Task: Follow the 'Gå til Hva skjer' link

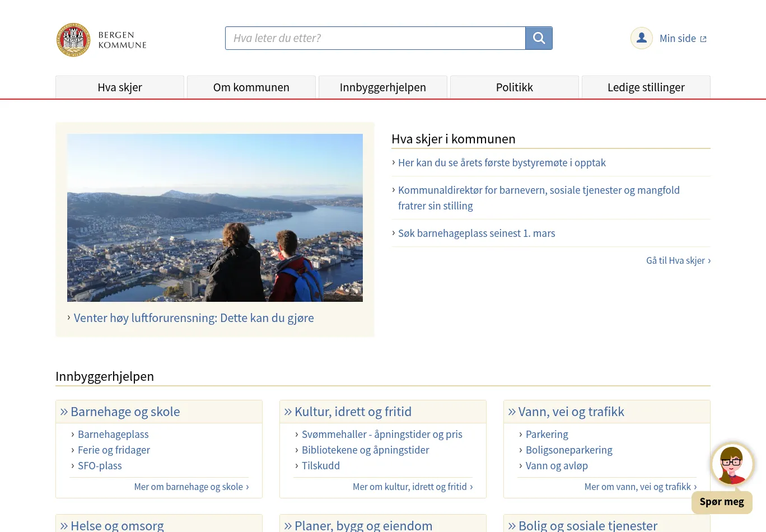Action: 678,261
